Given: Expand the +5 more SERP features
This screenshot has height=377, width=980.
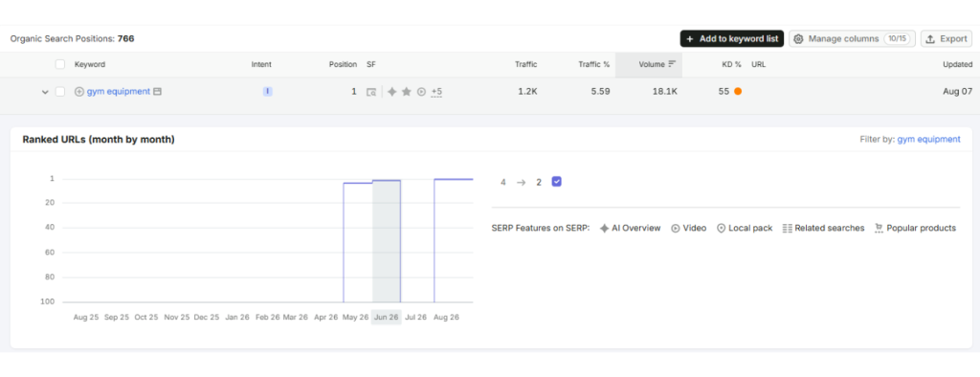Looking at the screenshot, I should [x=436, y=92].
